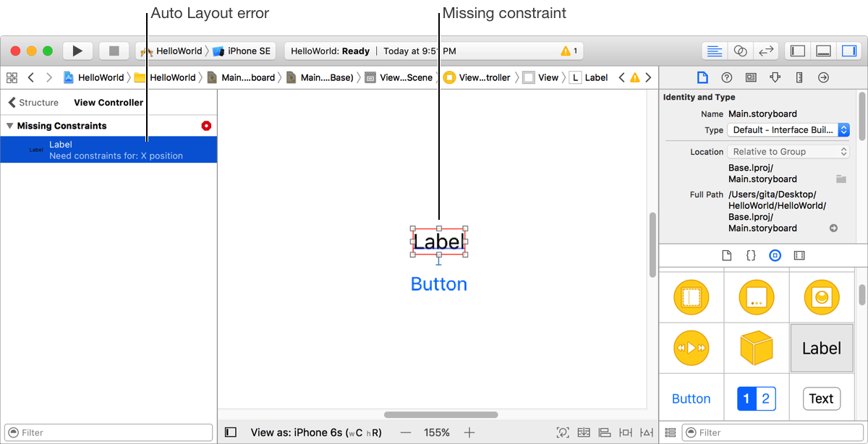Open the Attributes inspector tab
The image size is (868, 444).
pos(775,77)
